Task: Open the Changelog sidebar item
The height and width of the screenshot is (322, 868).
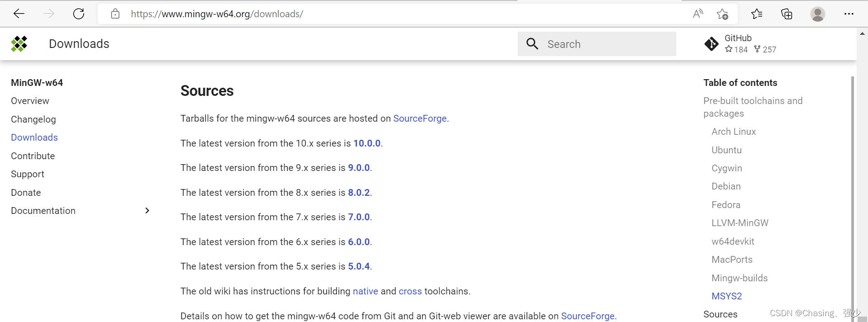Action: [x=33, y=119]
